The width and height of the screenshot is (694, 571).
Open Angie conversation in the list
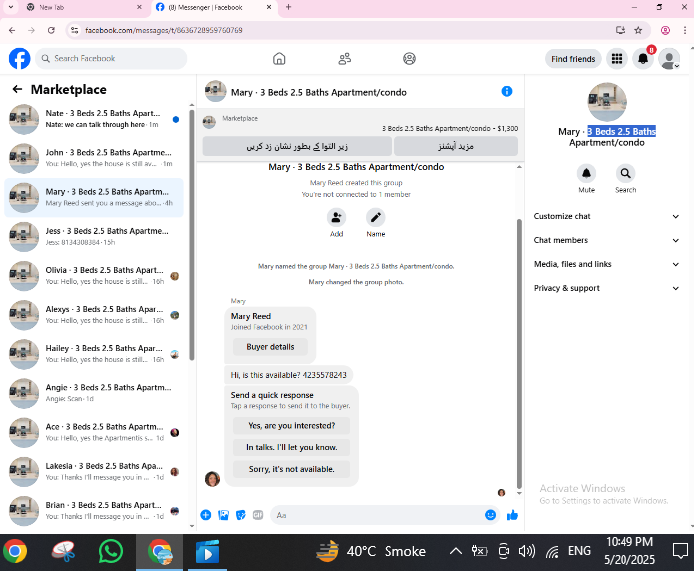[x=94, y=393]
